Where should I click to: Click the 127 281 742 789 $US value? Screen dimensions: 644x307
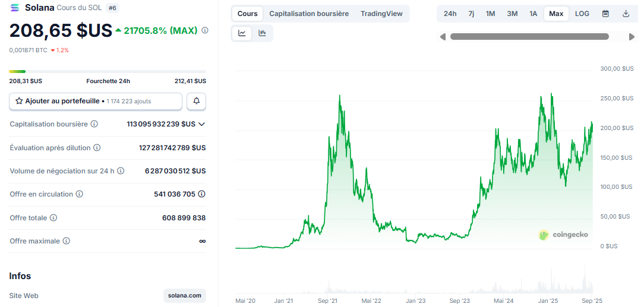pyautogui.click(x=172, y=148)
